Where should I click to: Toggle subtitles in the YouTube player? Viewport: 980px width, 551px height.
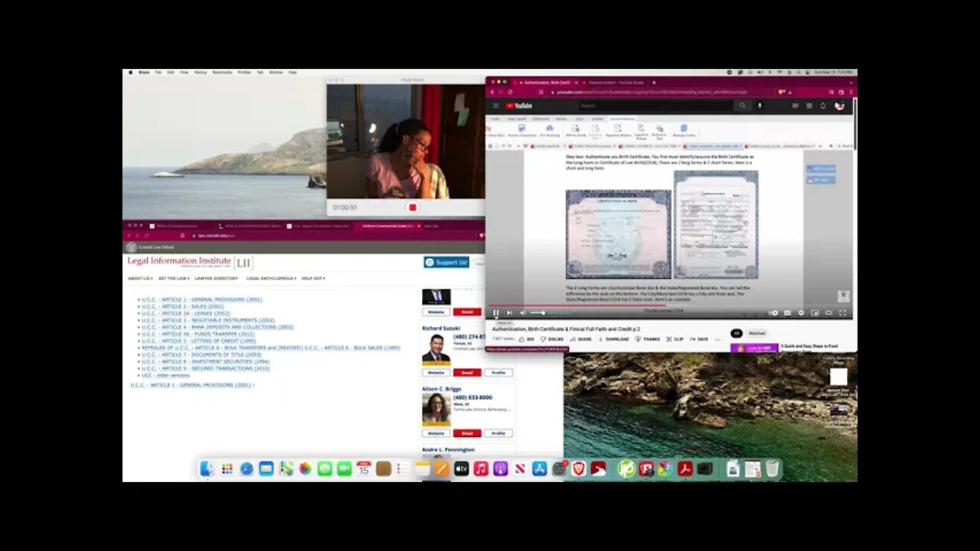point(787,312)
